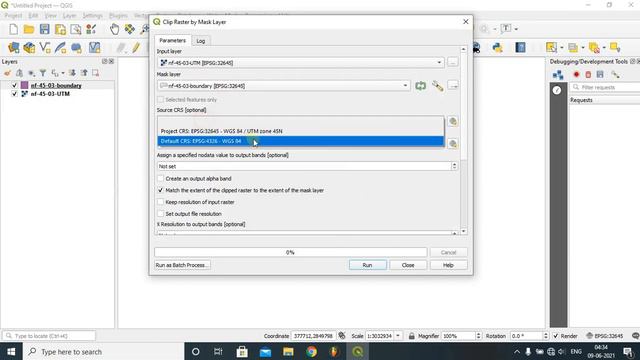Click browse button next to Input layer

point(453,62)
